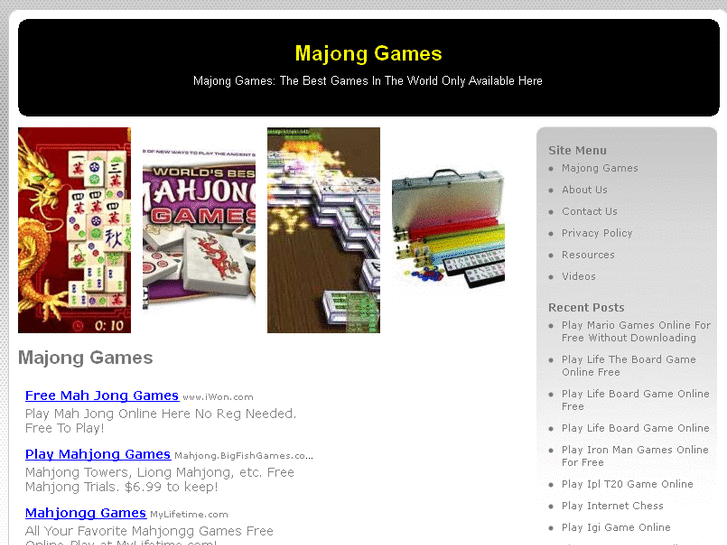This screenshot has height=545, width=727.
Task: Open Majong Games in Site Menu
Action: (x=599, y=168)
